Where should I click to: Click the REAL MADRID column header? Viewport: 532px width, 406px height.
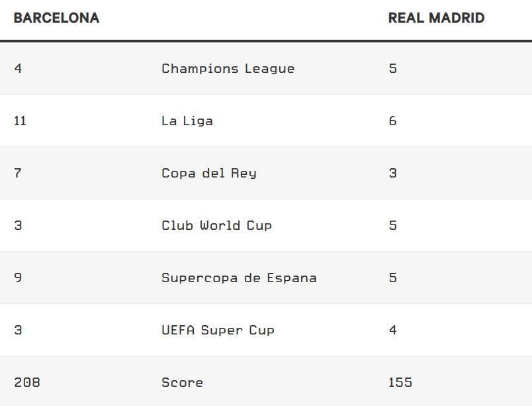pos(436,19)
